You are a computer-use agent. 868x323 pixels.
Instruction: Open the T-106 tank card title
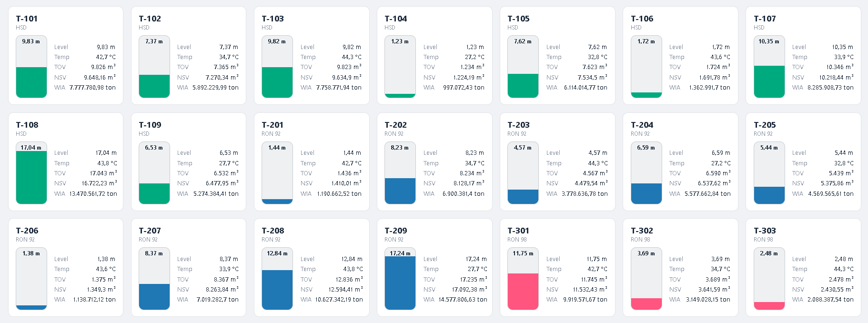point(642,19)
